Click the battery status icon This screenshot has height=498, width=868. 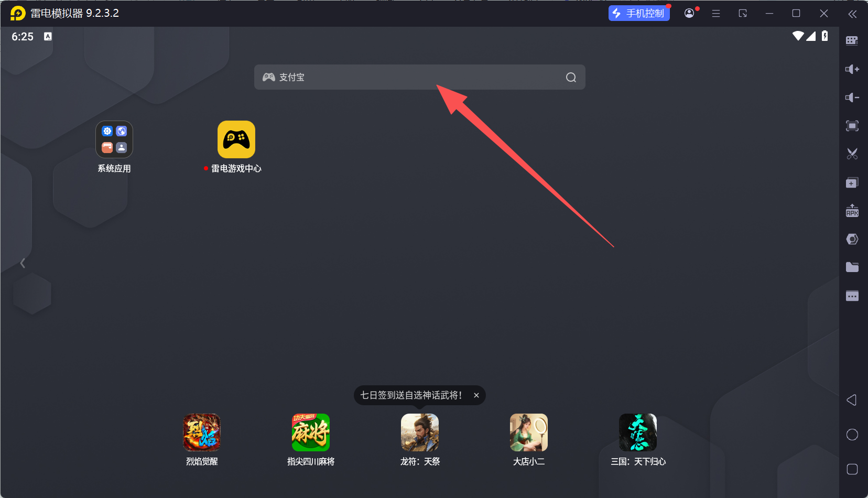pos(825,36)
